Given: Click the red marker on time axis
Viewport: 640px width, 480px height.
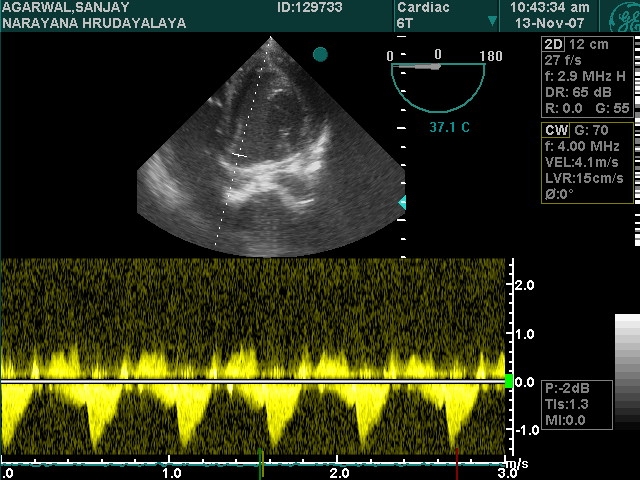Looking at the screenshot, I should coord(457,464).
